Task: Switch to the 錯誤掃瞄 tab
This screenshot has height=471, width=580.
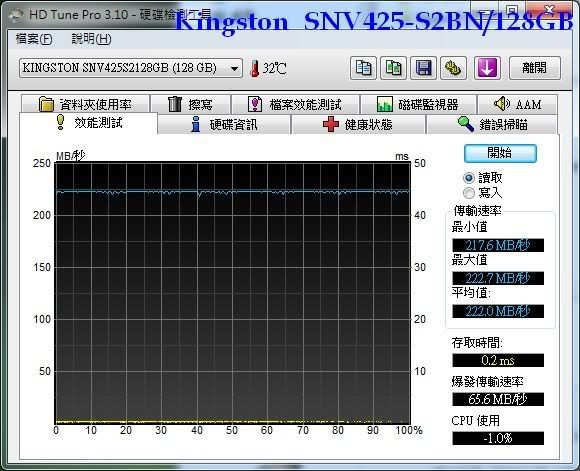Action: 492,124
